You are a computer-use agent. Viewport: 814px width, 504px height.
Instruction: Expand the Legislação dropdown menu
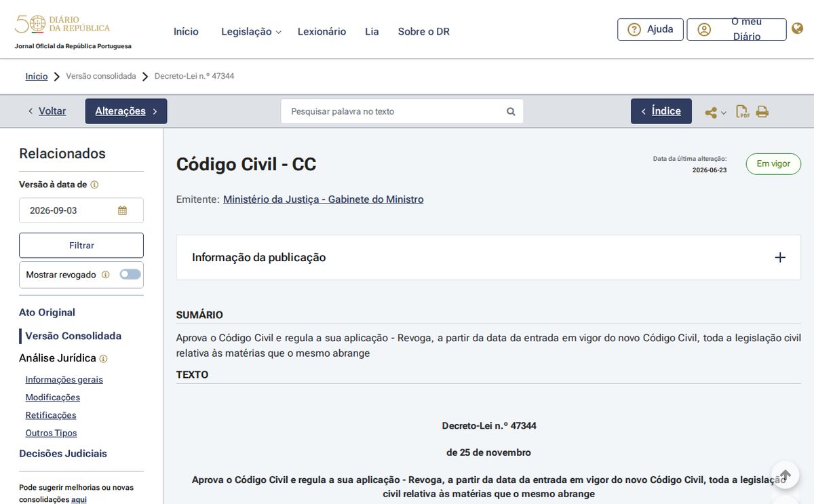click(251, 31)
